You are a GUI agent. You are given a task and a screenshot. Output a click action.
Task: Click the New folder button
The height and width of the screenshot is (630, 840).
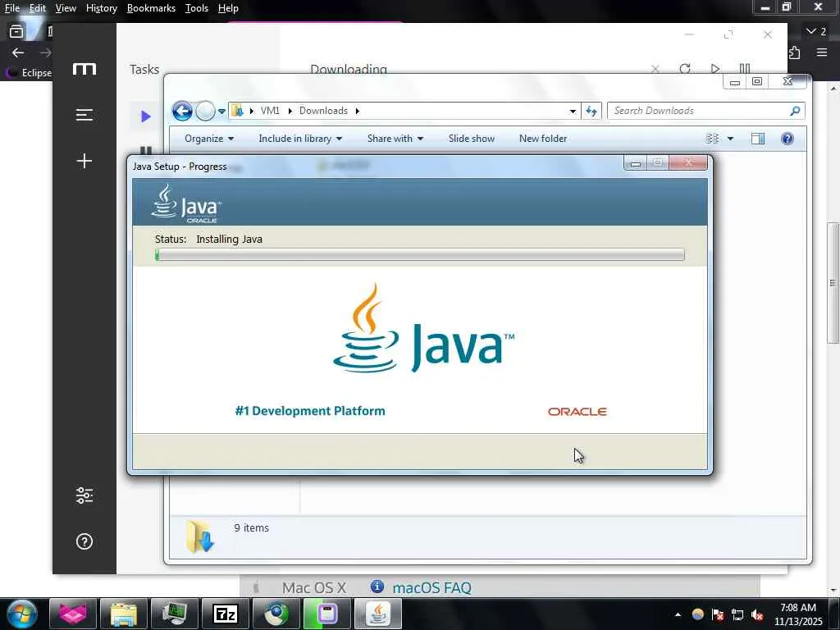point(543,138)
